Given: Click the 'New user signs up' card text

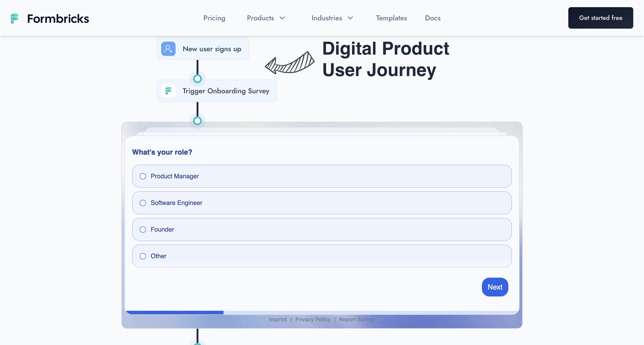Looking at the screenshot, I should [x=212, y=49].
